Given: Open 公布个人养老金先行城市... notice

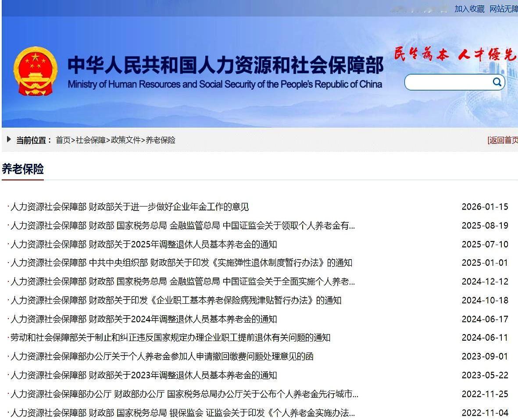Looking at the screenshot, I should click(x=184, y=394).
